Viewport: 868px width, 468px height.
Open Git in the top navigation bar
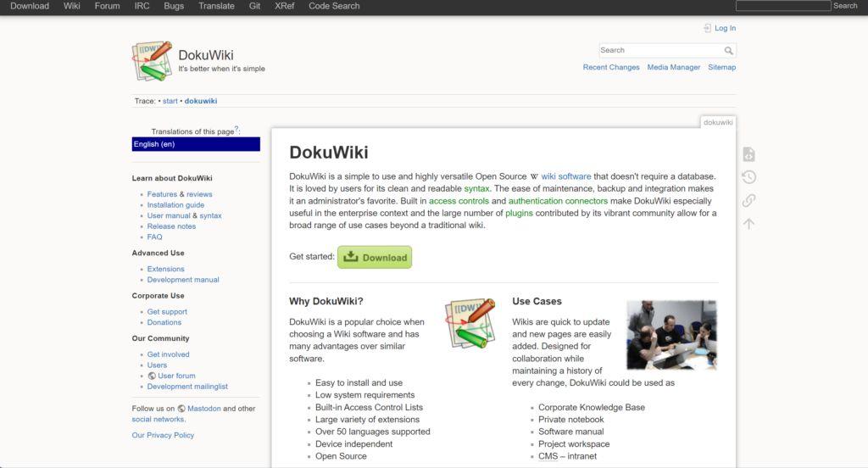pyautogui.click(x=254, y=6)
